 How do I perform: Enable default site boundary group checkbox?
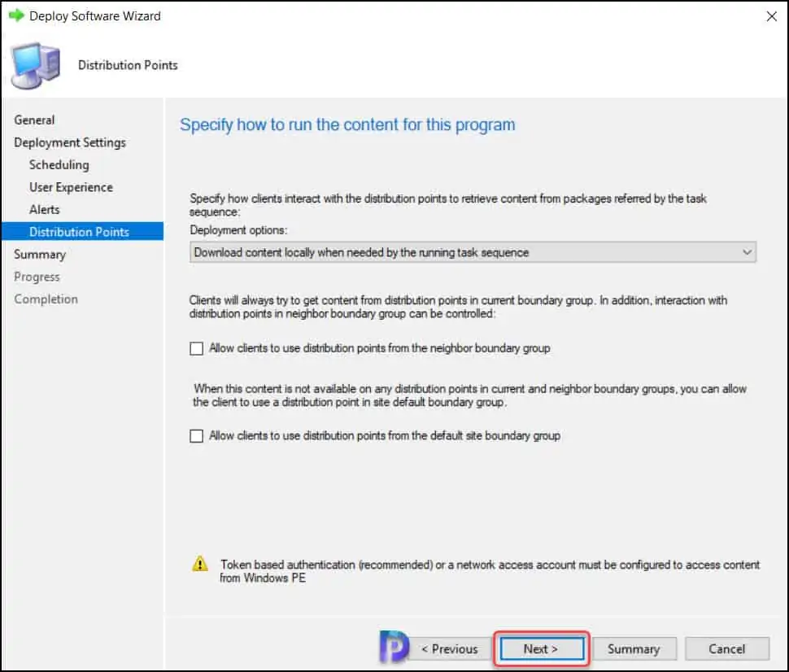coord(196,435)
